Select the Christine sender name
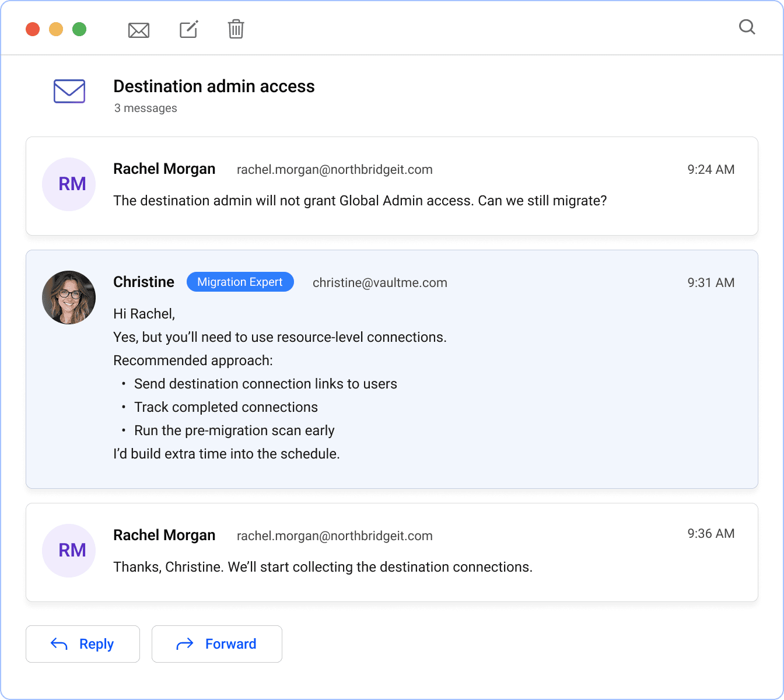Viewport: 784px width, 700px height. [144, 282]
